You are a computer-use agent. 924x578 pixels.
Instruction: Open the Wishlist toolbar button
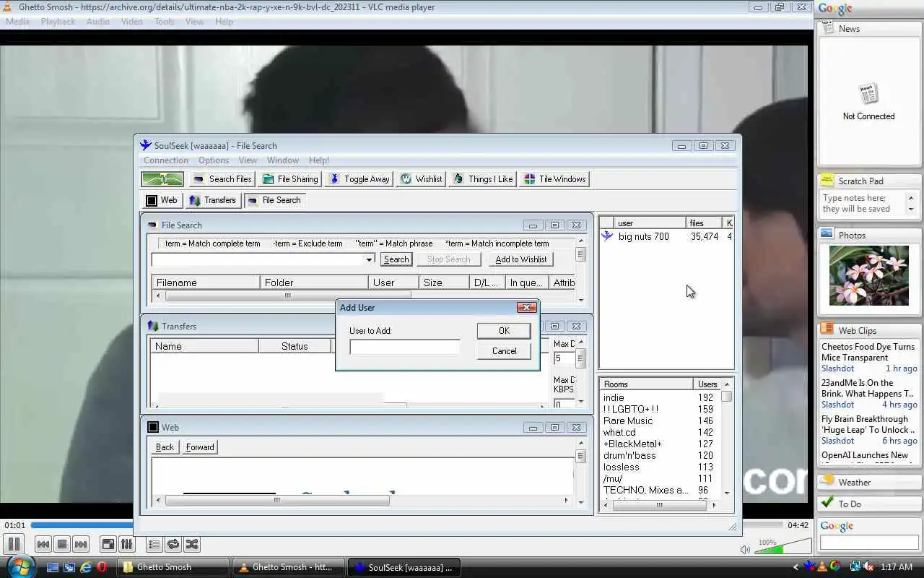(421, 179)
